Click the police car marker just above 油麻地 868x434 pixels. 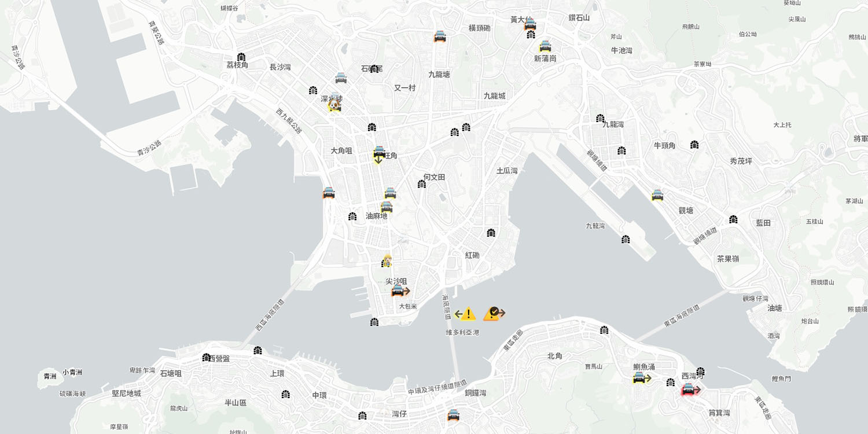coord(387,207)
